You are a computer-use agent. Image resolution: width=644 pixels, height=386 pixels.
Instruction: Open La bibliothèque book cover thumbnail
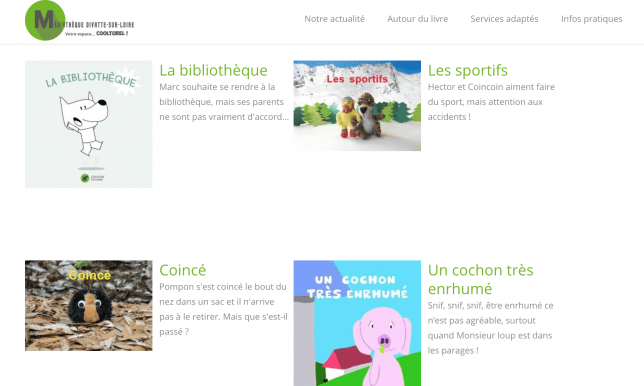pyautogui.click(x=89, y=124)
